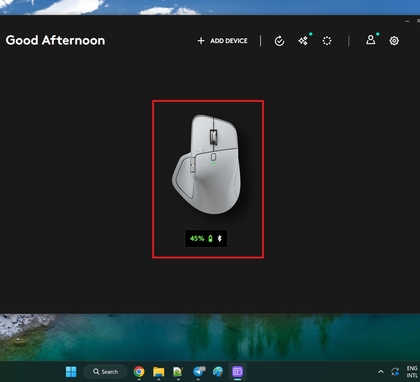Open the Windows Start menu

point(71,371)
